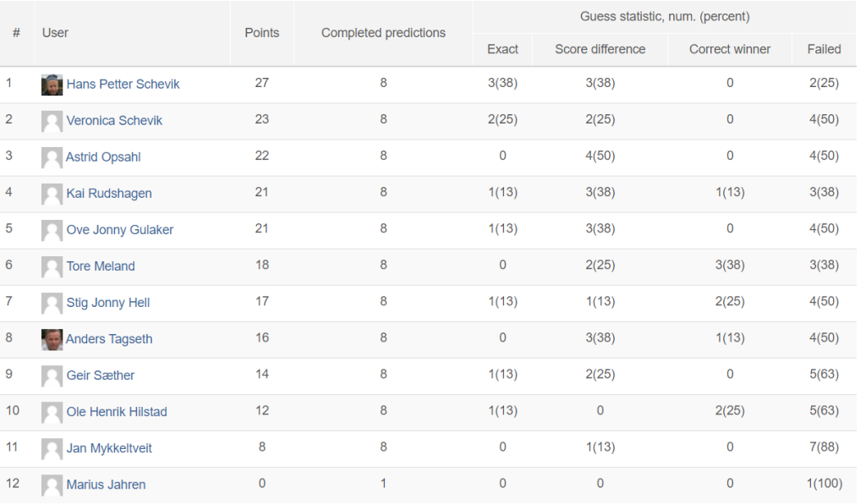Open Stig Jonny Hell user page
The image size is (866, 504).
click(108, 303)
